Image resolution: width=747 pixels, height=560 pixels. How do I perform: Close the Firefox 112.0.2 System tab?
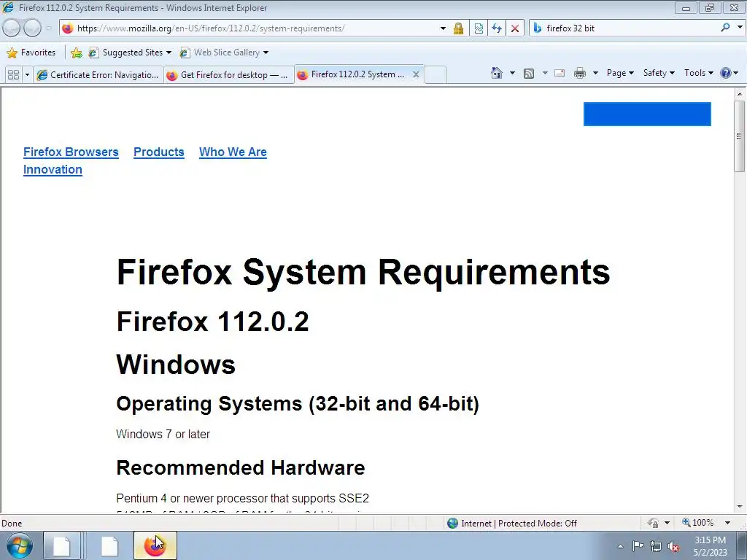pos(416,74)
